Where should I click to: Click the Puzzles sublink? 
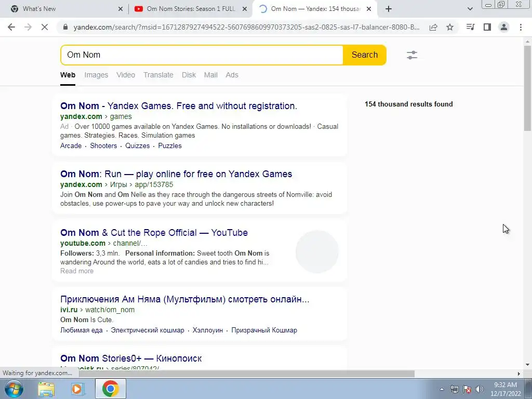coord(170,145)
